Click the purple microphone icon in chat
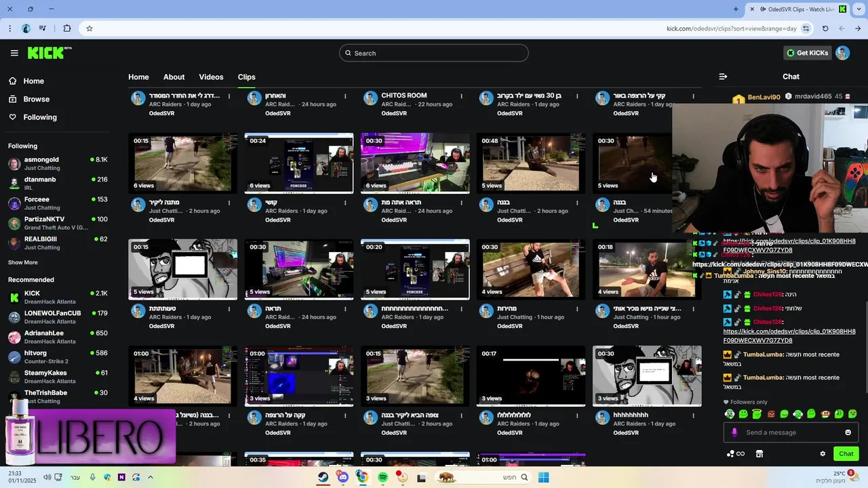The image size is (868, 488). pos(734,432)
